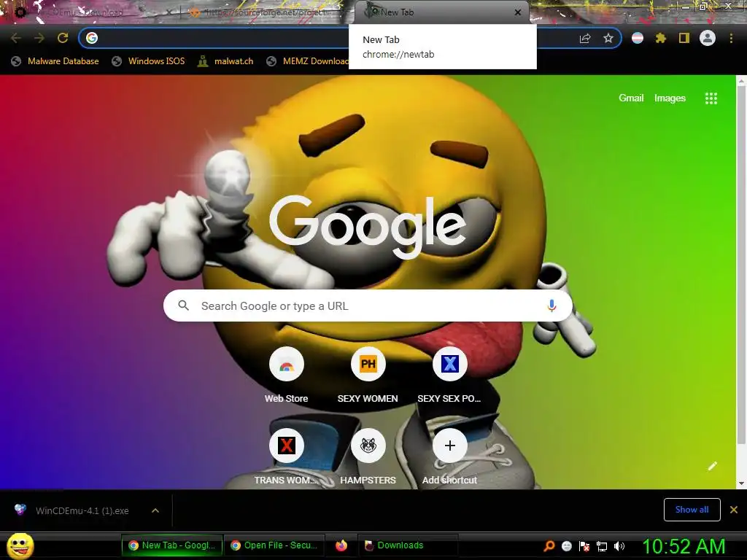Open the Windows ISOS bookmark
The image size is (747, 560).
[x=148, y=61]
